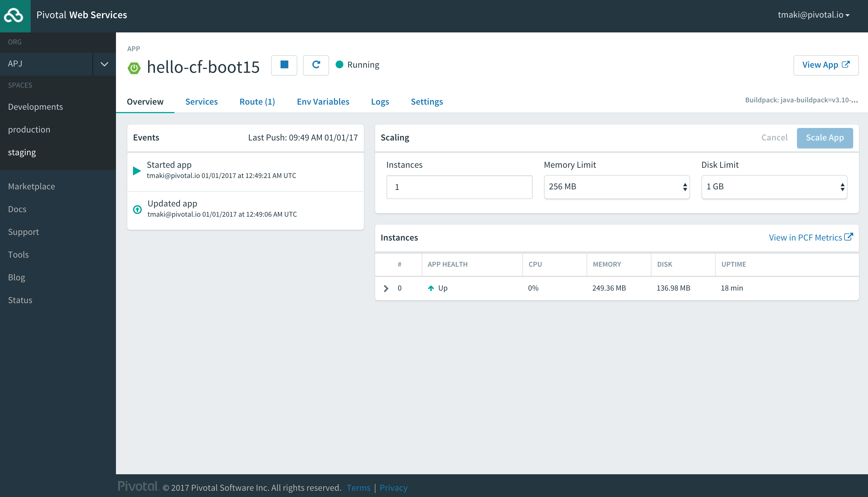868x497 pixels.
Task: Stop the app with the square icon
Action: coord(284,65)
